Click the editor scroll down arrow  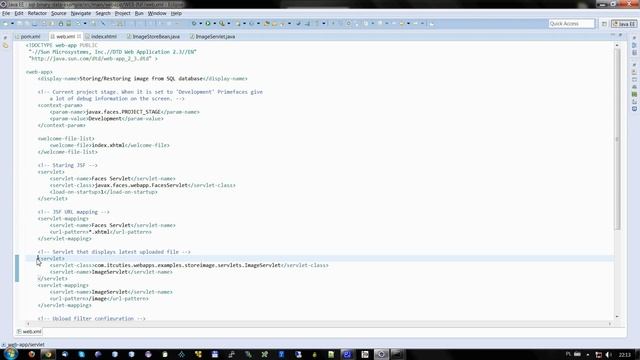click(x=617, y=316)
